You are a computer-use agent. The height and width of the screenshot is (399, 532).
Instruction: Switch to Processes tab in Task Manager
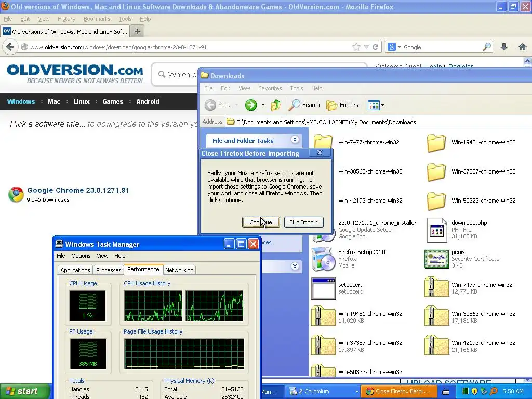tap(109, 270)
